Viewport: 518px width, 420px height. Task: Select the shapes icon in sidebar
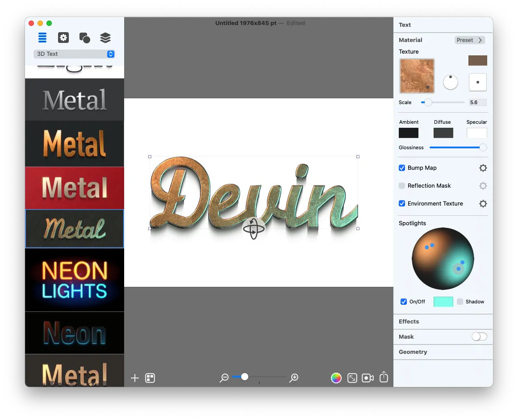(84, 38)
